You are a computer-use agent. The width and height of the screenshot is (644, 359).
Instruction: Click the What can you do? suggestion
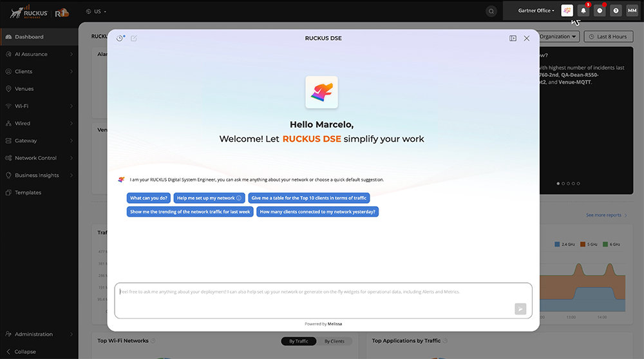[148, 198]
